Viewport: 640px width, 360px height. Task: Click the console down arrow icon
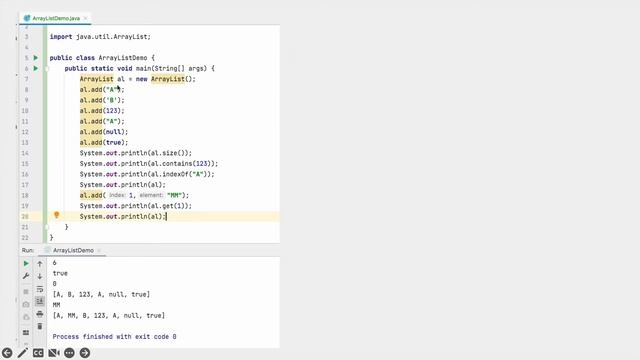point(40,276)
